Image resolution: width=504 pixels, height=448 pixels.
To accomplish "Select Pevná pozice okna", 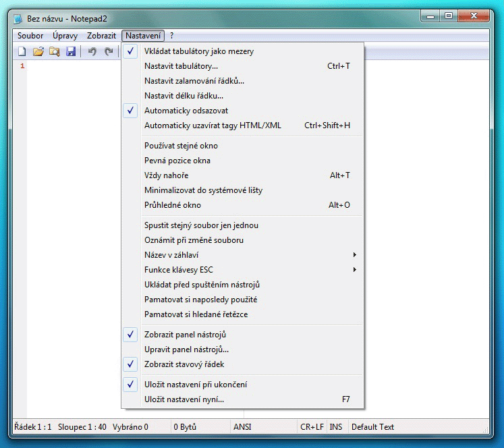I will (243, 161).
